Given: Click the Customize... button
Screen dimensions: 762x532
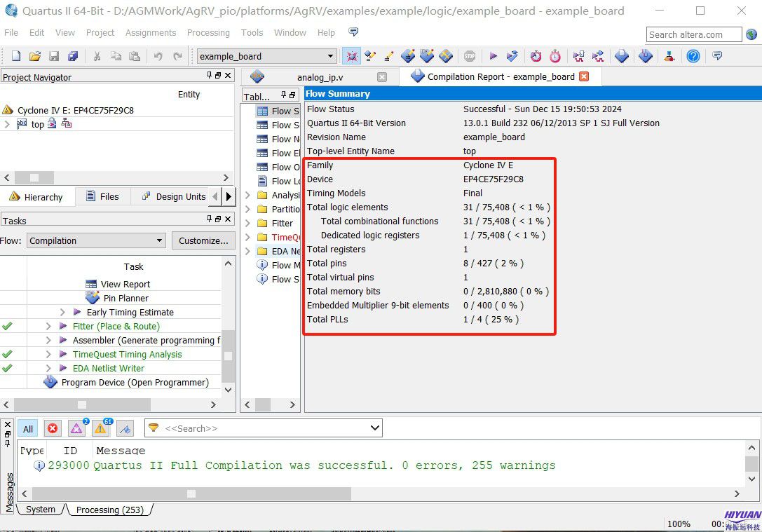Looking at the screenshot, I should tap(203, 240).
